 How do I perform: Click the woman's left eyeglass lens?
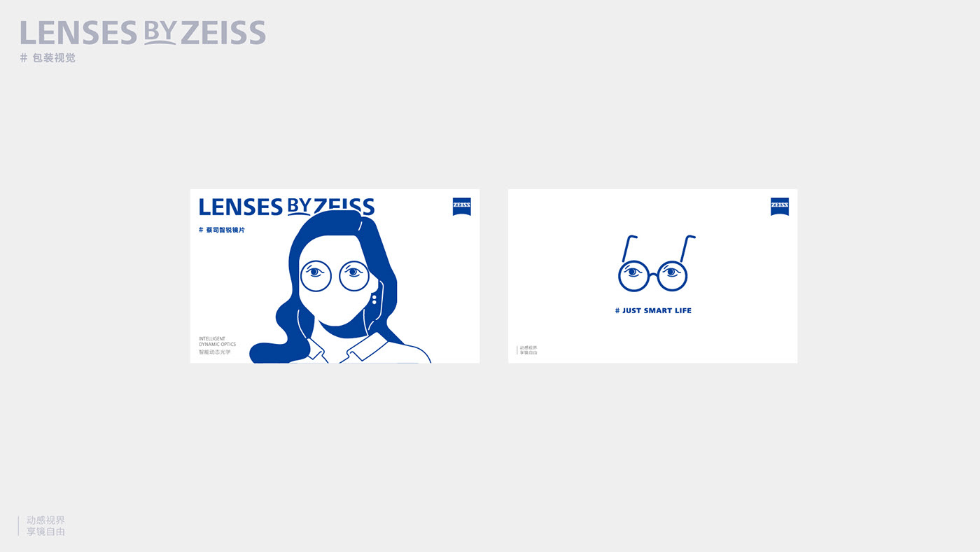pyautogui.click(x=316, y=275)
